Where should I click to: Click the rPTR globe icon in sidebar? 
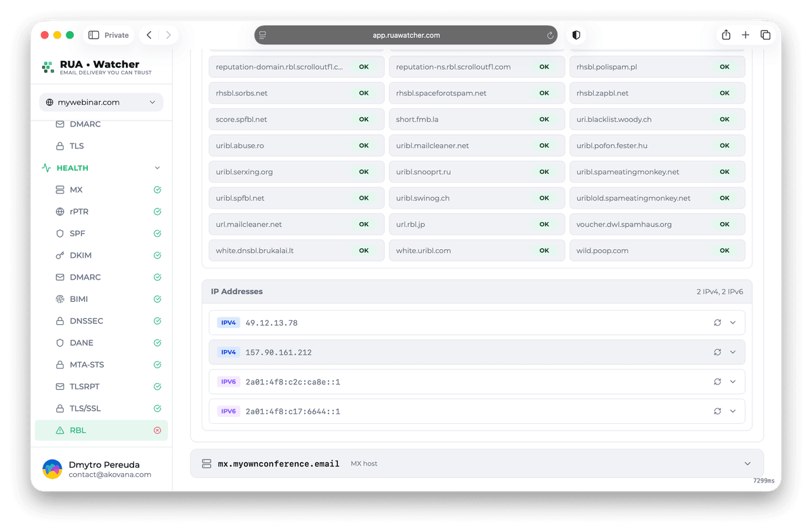pyautogui.click(x=60, y=211)
